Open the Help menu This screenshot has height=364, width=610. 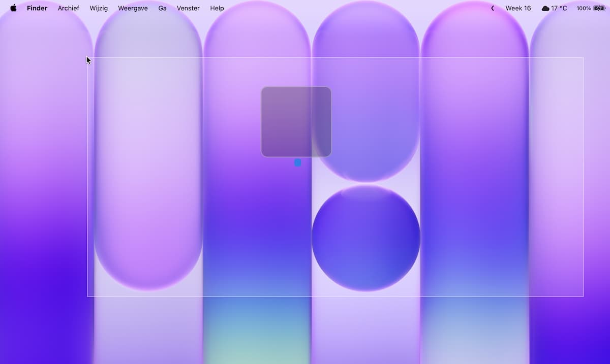tap(217, 8)
